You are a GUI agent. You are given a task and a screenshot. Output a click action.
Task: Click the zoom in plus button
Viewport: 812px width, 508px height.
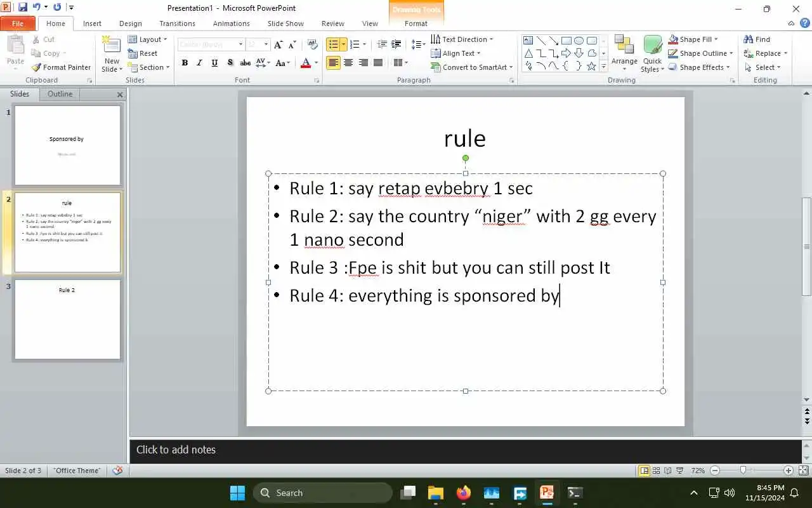pyautogui.click(x=788, y=471)
